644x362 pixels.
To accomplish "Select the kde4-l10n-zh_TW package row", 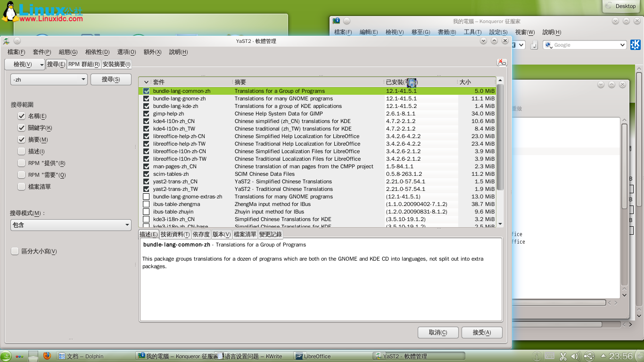I will [317, 129].
